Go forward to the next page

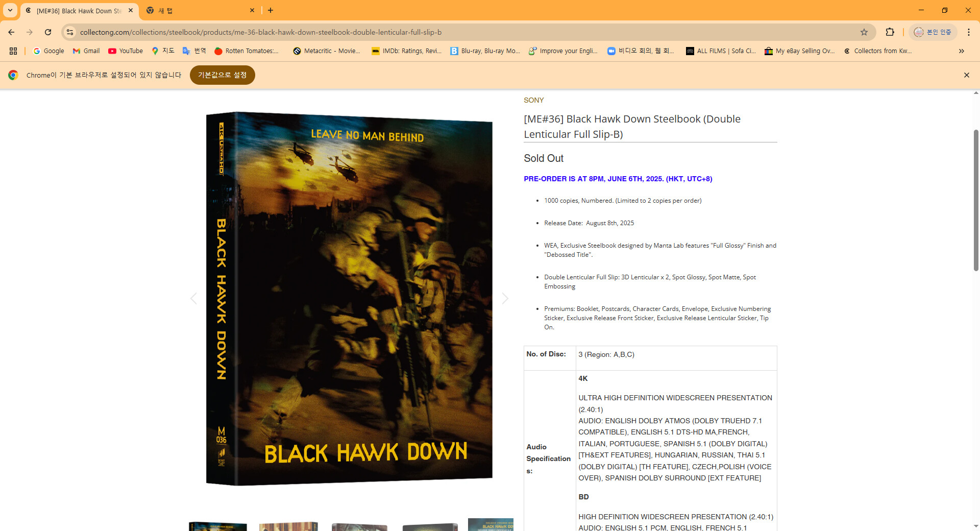[x=30, y=32]
